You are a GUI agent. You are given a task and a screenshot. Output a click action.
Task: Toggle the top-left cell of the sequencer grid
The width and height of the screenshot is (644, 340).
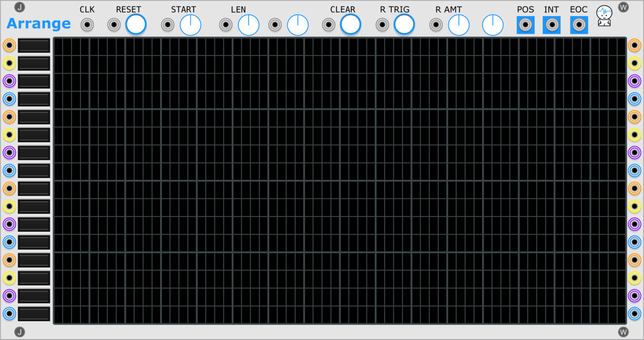pyautogui.click(x=58, y=47)
